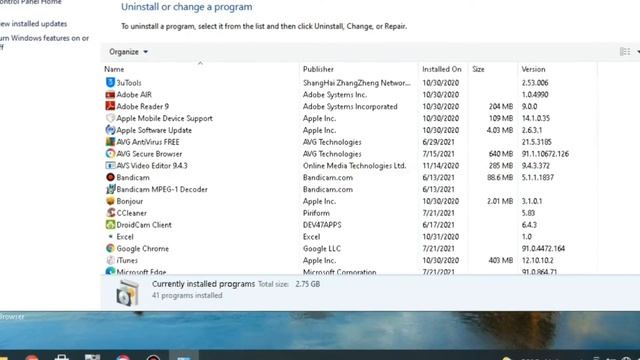Sort by the Publisher column header

coord(318,69)
